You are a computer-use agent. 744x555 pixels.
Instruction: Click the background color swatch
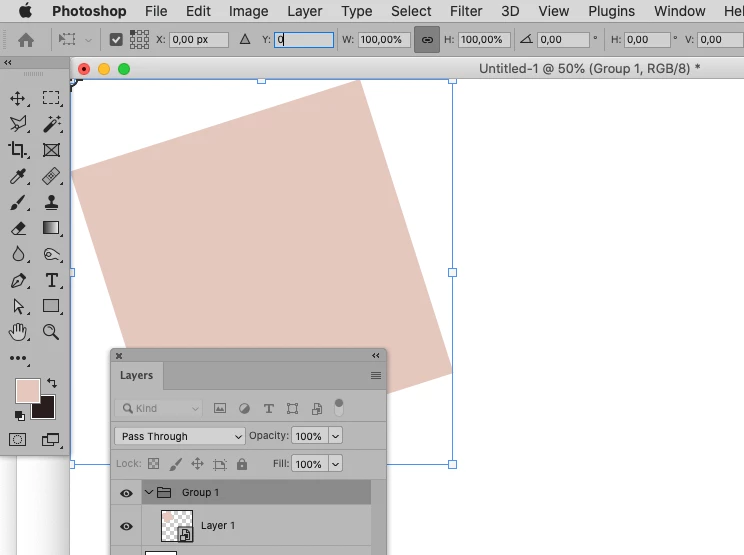click(46, 410)
